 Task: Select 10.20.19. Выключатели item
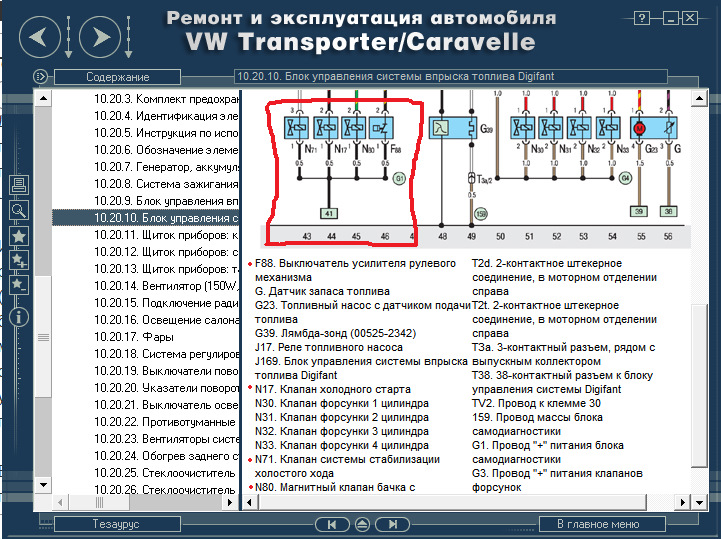click(166, 371)
